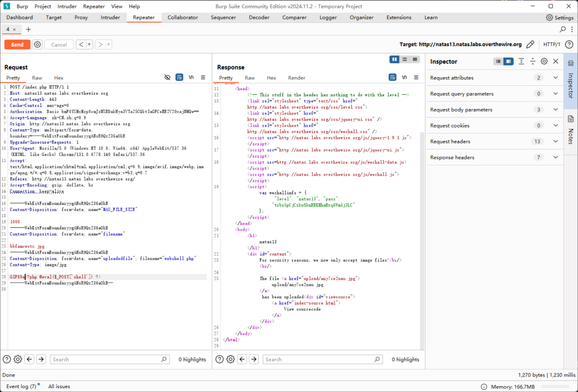Open Event log in status bar

(x=21, y=386)
